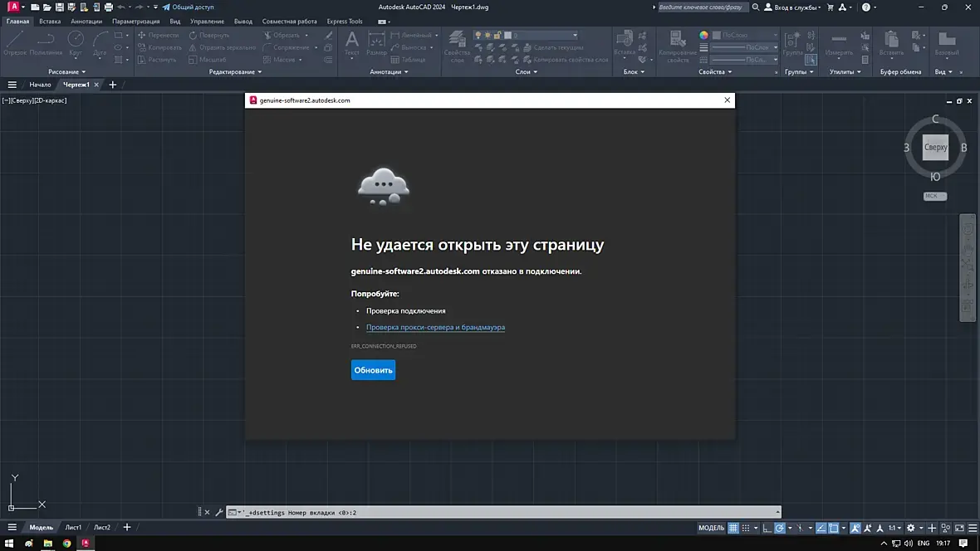Click the Save icon in quick access toolbar
This screenshot has height=551, width=980.
[59, 7]
